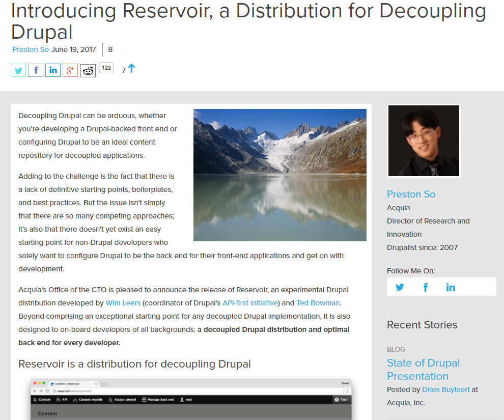504x420 pixels.
Task: Open the Ted Bowman link
Action: pyautogui.click(x=318, y=303)
